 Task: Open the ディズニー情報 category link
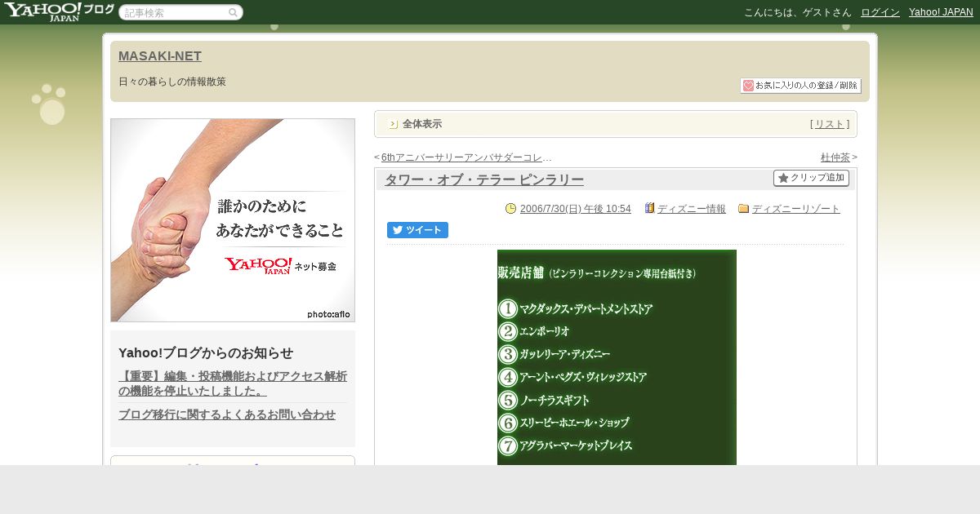pos(692,209)
